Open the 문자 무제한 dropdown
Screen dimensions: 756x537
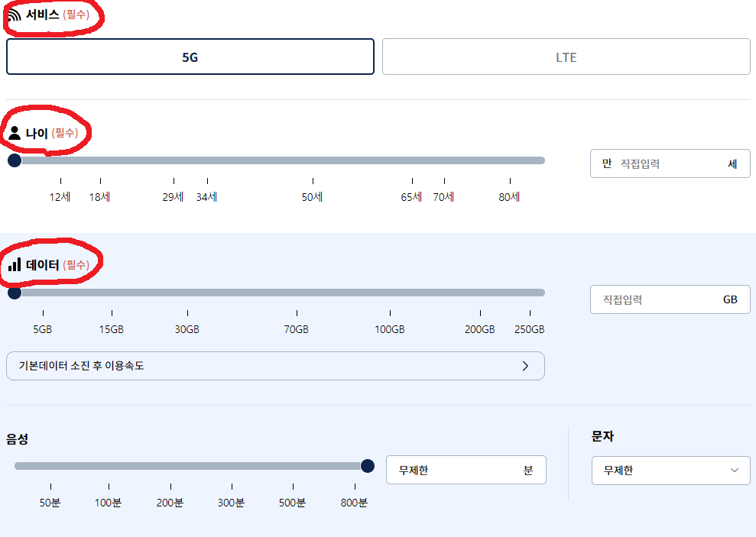[670, 471]
